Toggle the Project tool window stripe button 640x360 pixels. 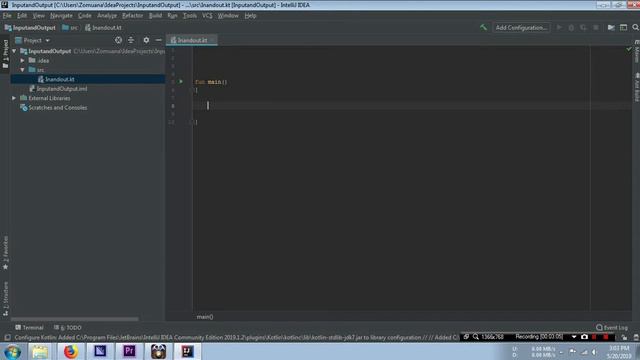pyautogui.click(x=5, y=54)
